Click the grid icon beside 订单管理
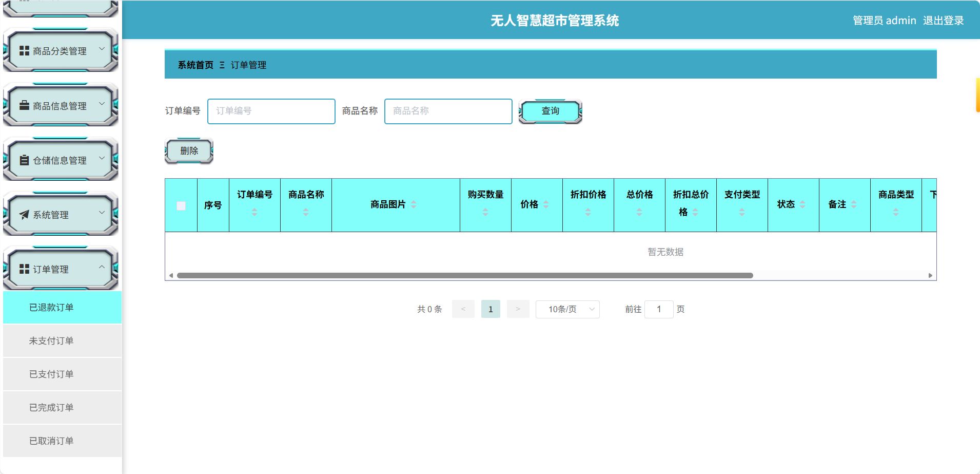This screenshot has width=980, height=474. [x=24, y=269]
